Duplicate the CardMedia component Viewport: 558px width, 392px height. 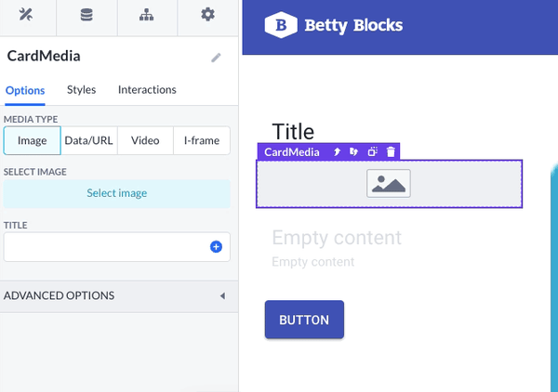pos(373,152)
